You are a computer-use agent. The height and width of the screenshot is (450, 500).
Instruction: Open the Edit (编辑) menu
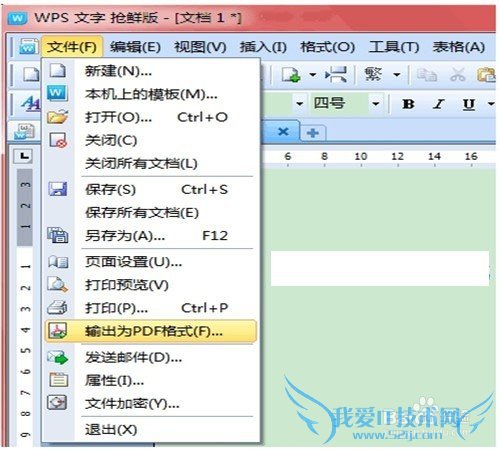pos(135,47)
